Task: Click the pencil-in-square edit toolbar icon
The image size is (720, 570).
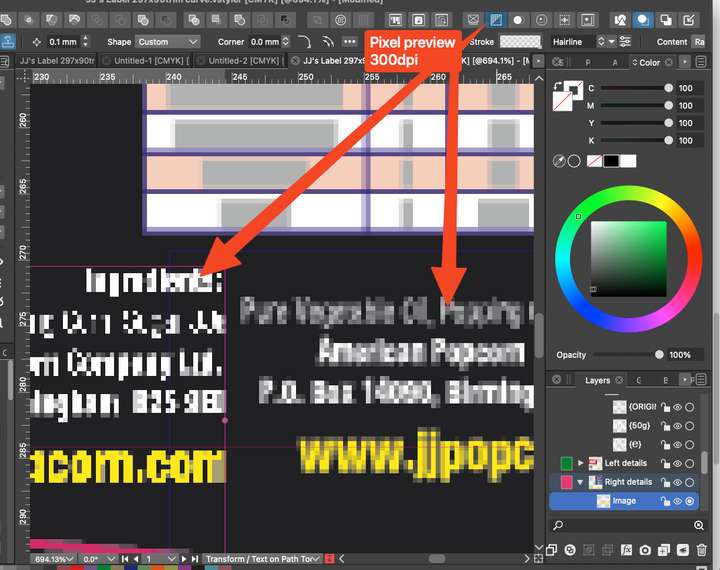Action: [689, 20]
